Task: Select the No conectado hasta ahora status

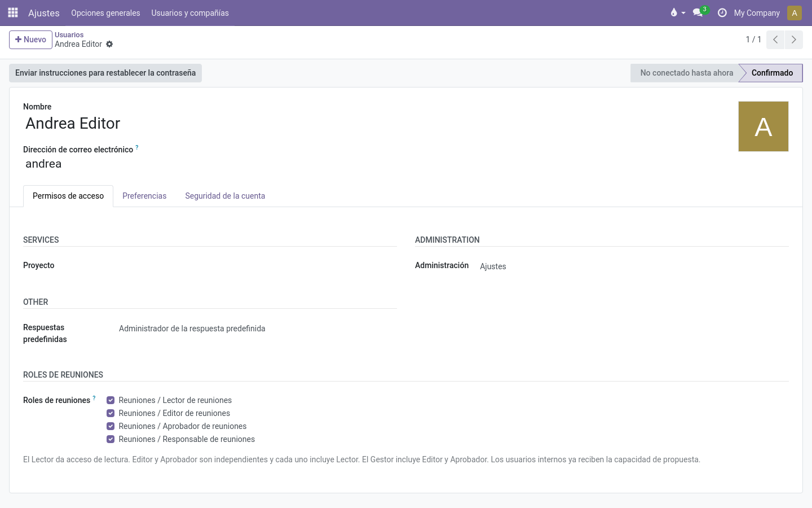Action: pyautogui.click(x=686, y=73)
